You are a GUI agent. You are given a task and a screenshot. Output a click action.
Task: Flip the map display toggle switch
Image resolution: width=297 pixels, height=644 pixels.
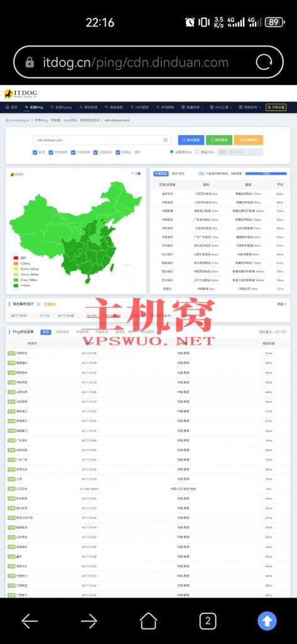point(138,174)
